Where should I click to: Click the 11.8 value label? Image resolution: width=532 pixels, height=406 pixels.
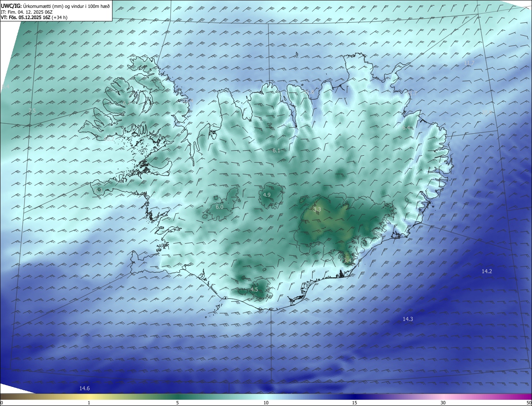(309, 92)
